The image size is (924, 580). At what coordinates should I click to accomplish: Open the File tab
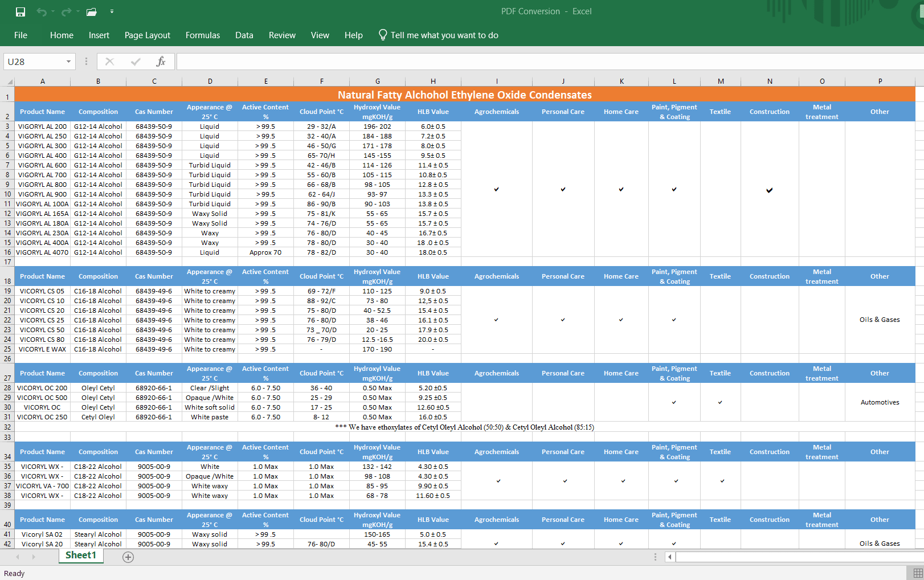(x=21, y=35)
